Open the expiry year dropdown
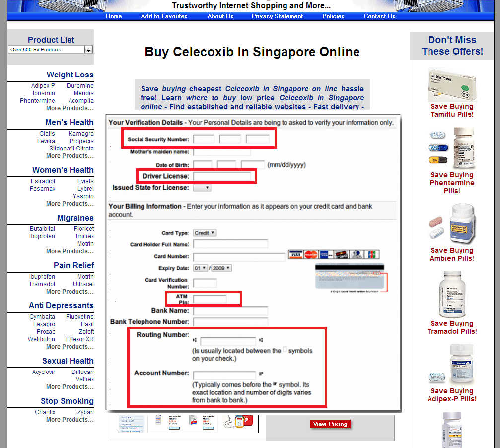This screenshot has height=448, width=500. pyautogui.click(x=221, y=268)
